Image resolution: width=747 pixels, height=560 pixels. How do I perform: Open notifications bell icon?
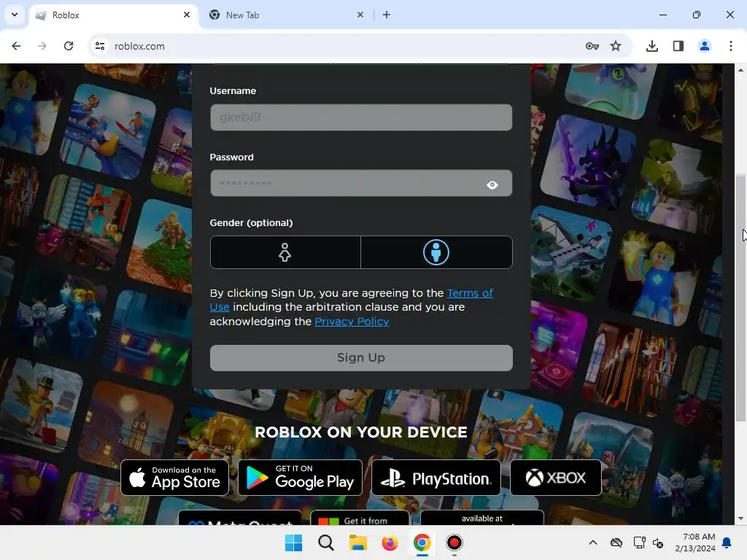click(x=727, y=542)
